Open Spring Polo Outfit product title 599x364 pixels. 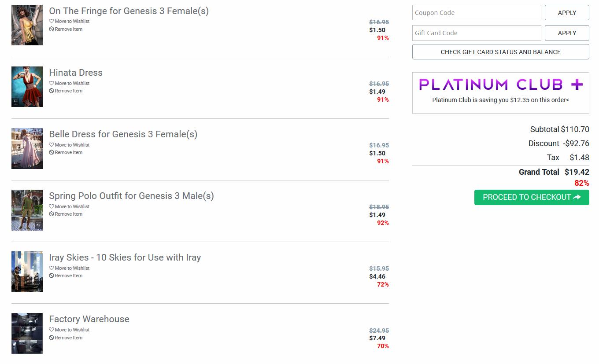click(x=131, y=196)
